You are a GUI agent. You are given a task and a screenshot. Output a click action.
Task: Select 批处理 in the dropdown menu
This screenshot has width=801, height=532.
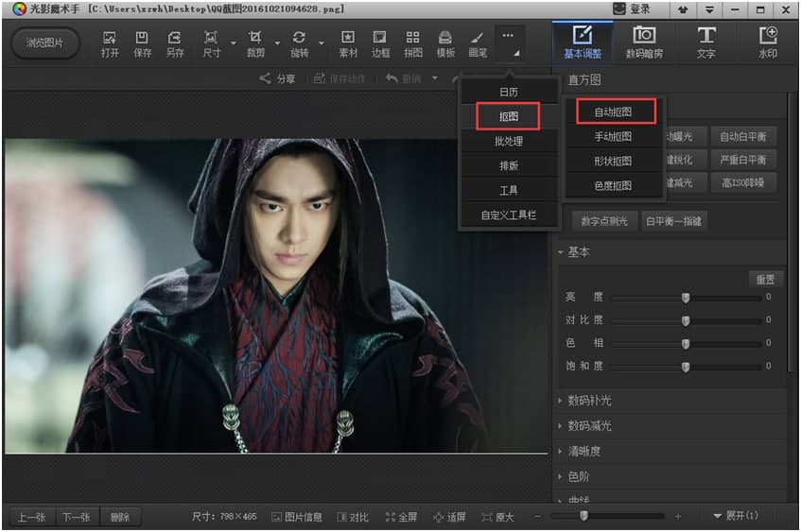[508, 142]
